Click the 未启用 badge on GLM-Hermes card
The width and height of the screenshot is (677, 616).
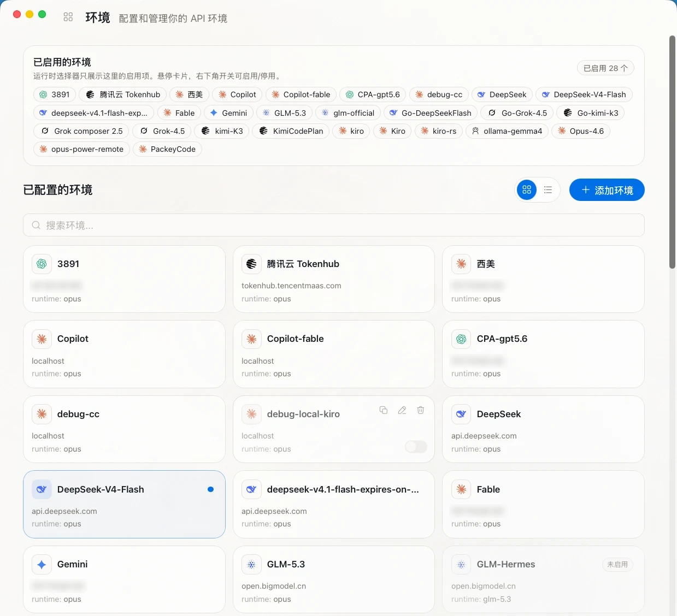[617, 565]
